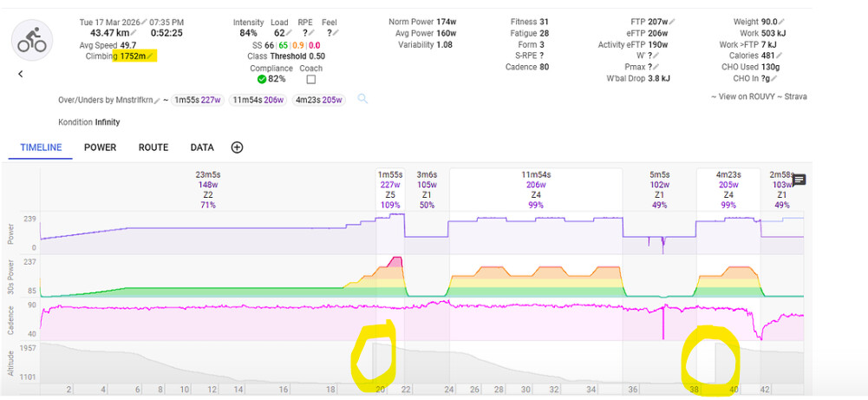Add a new tab with the plus icon
Viewport: 868px width, 400px height.
[x=237, y=148]
